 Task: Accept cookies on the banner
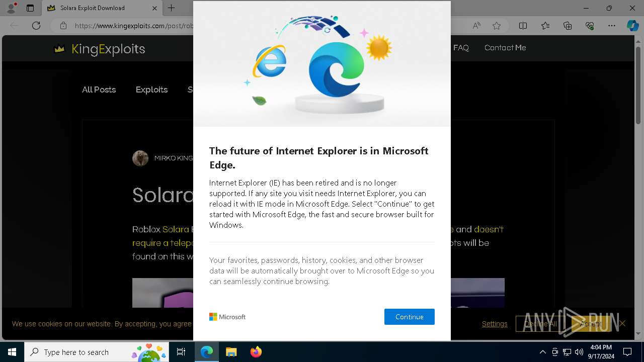click(590, 324)
